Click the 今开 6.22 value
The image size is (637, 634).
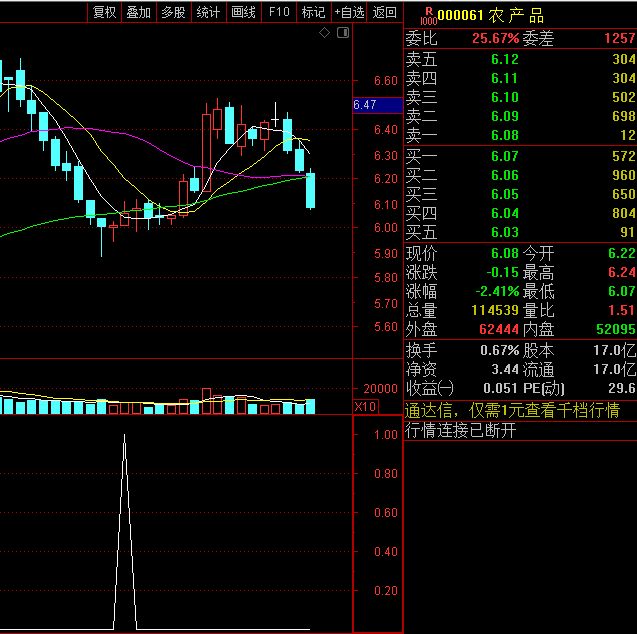coord(622,253)
